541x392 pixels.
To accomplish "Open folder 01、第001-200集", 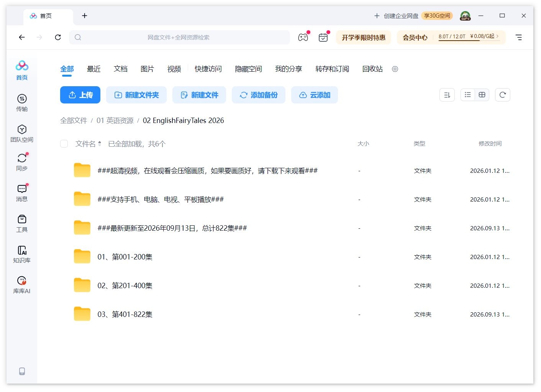I will (x=125, y=257).
